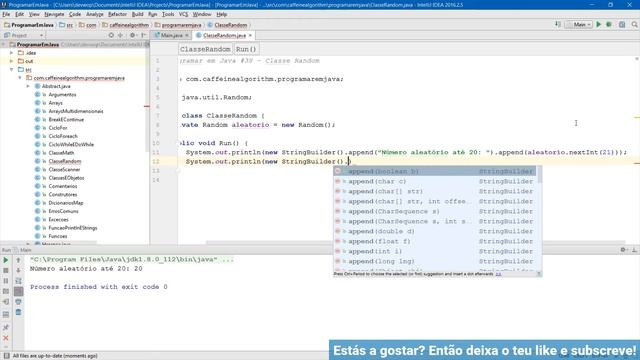Hide the Run panel with the hide icon
640x360 pixels.
[634, 250]
